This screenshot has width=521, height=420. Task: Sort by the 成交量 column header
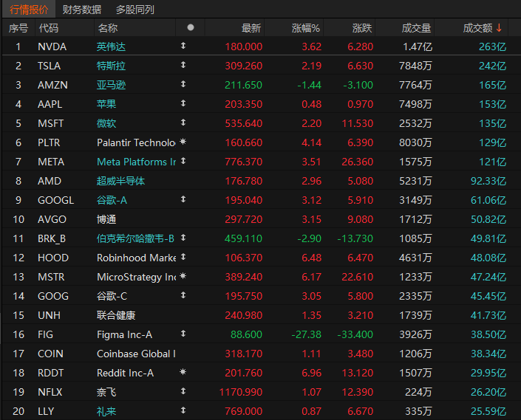pos(416,28)
